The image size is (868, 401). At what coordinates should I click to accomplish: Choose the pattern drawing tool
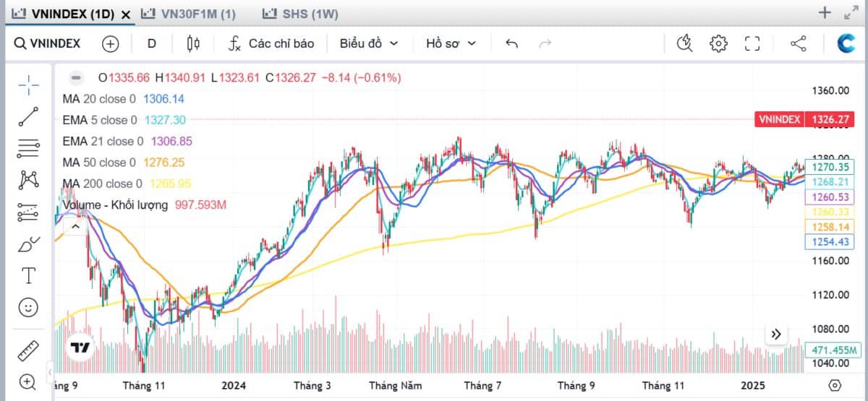pos(29,179)
